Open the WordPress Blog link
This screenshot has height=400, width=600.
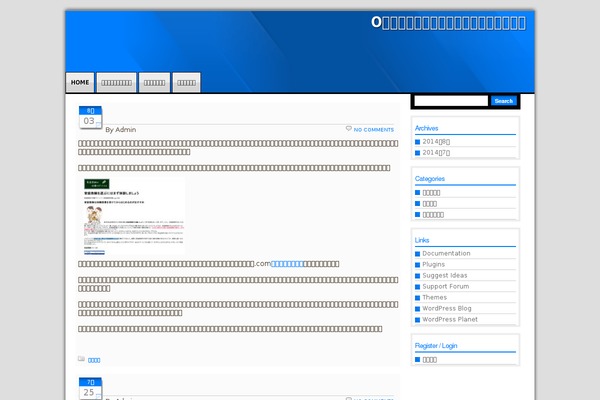pos(447,309)
